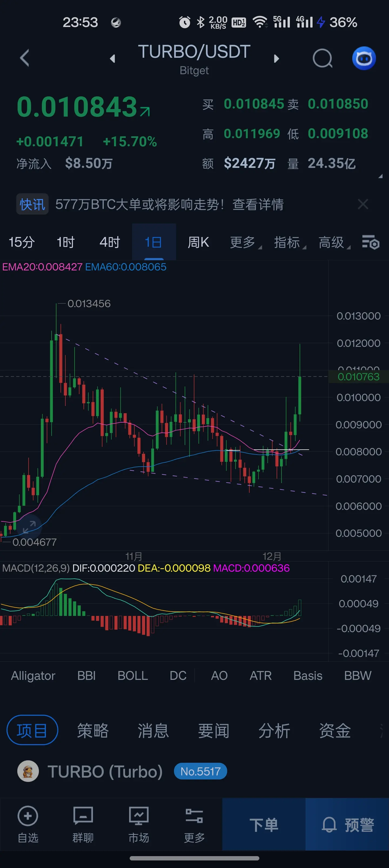Tap the TURBO/USDT pair title
The height and width of the screenshot is (868, 389).
click(x=194, y=52)
